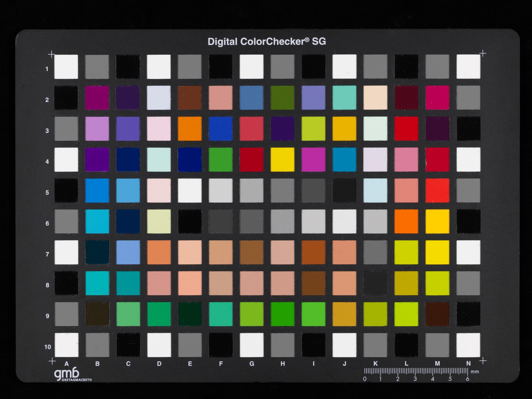Image resolution: width=532 pixels, height=399 pixels.
Task: Pick the golden yellow patch at J3
Action: point(345,129)
